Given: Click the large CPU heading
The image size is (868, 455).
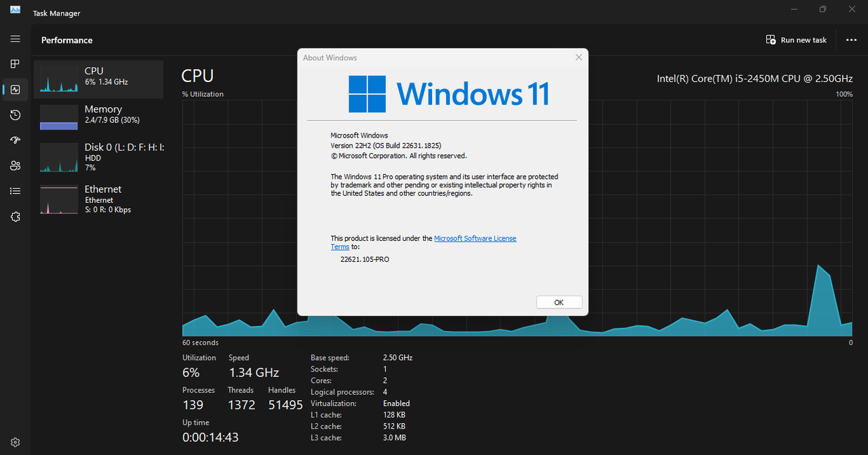Looking at the screenshot, I should point(197,75).
